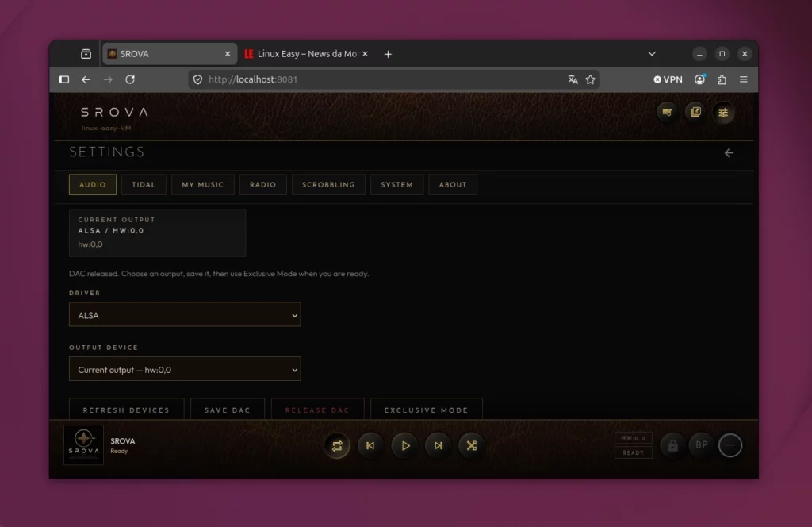812x527 pixels.
Task: Skip to the next track
Action: (x=439, y=445)
